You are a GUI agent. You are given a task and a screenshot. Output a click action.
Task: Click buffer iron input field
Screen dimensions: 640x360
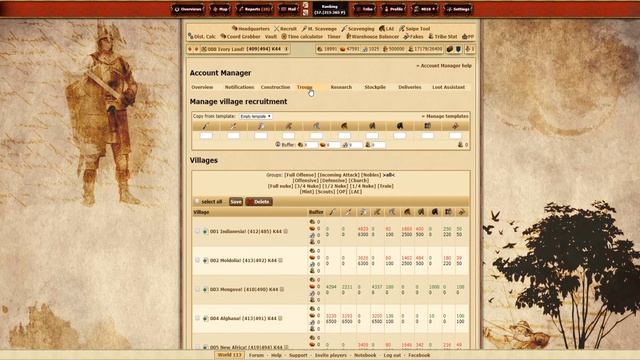(355, 145)
